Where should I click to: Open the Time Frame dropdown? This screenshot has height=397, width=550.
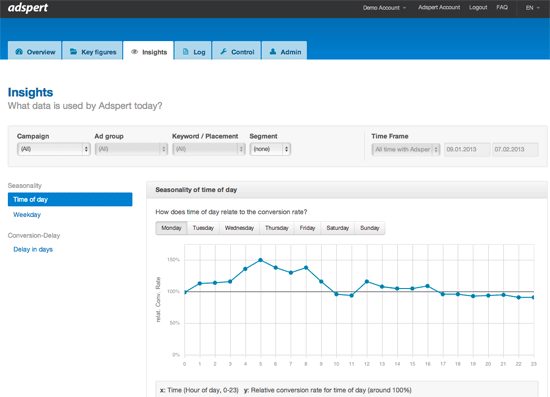click(x=406, y=149)
